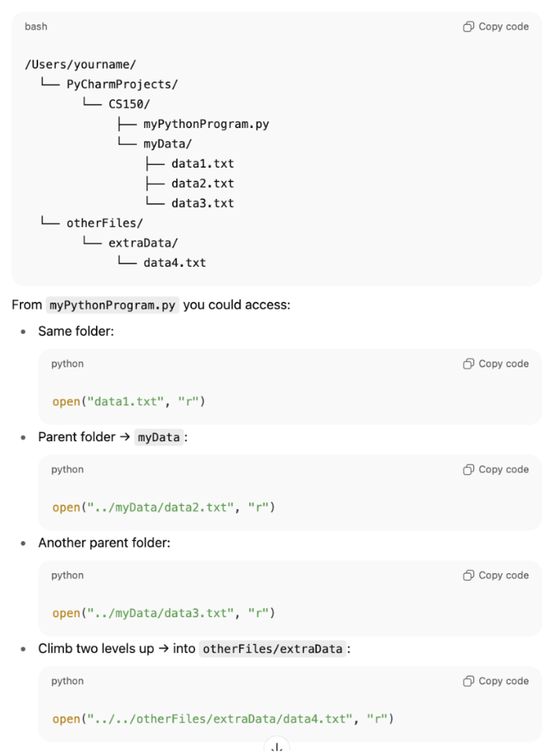Click myPythonProgram.py in the directory tree
Image resolution: width=553 pixels, height=756 pixels.
(x=206, y=124)
